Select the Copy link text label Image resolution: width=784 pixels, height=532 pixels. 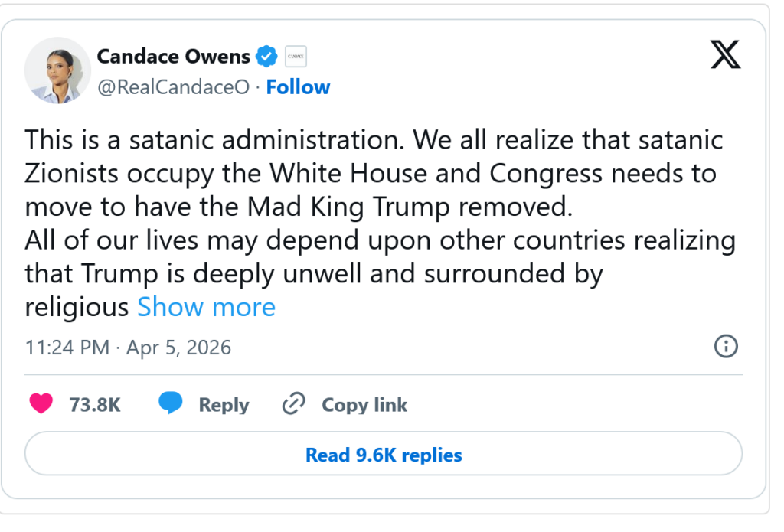pos(364,405)
